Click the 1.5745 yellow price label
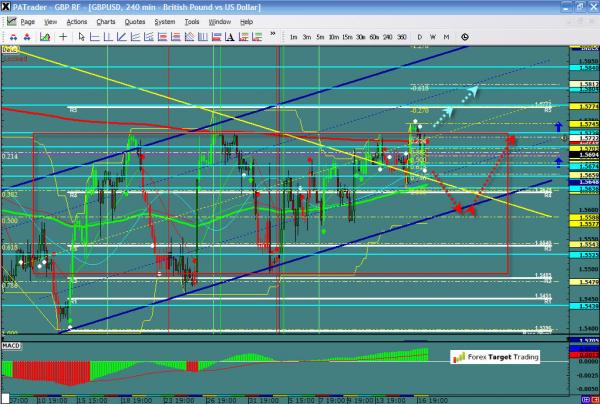This screenshot has height=404, width=600. tap(584, 124)
